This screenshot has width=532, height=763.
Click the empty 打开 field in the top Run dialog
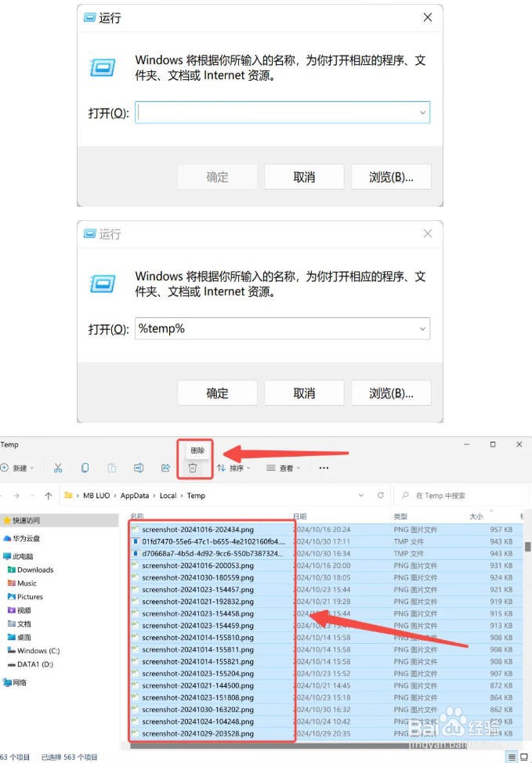[x=282, y=112]
